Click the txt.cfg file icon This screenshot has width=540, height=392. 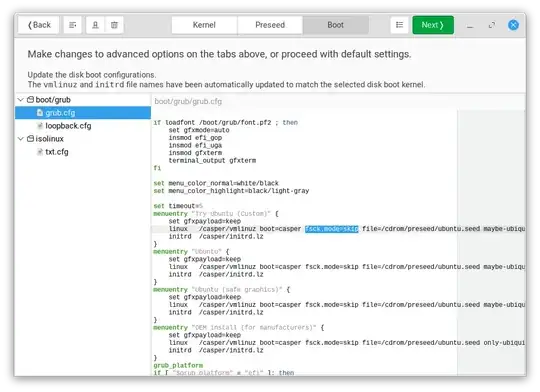[x=40, y=152]
